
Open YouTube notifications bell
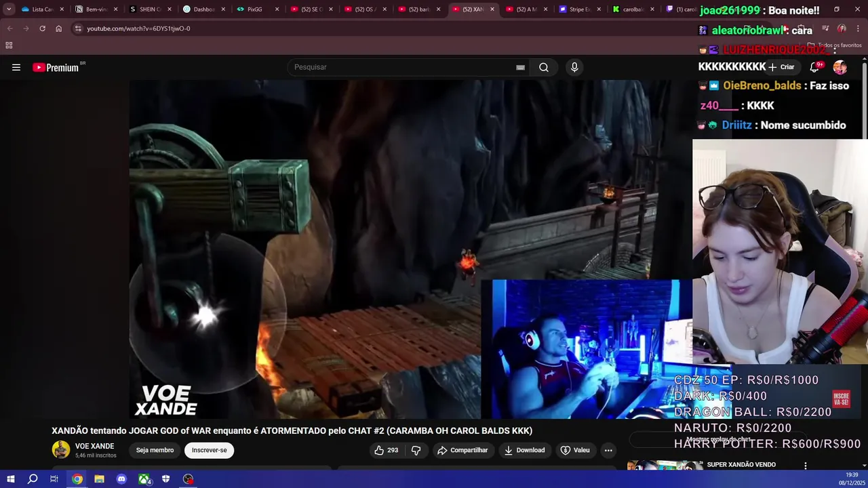(x=815, y=67)
